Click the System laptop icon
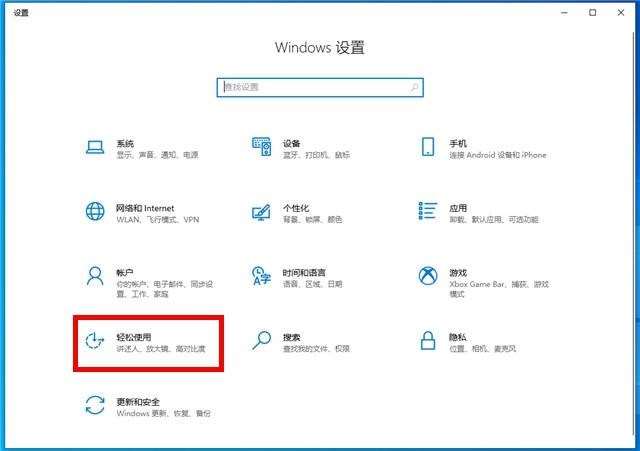 click(x=95, y=148)
